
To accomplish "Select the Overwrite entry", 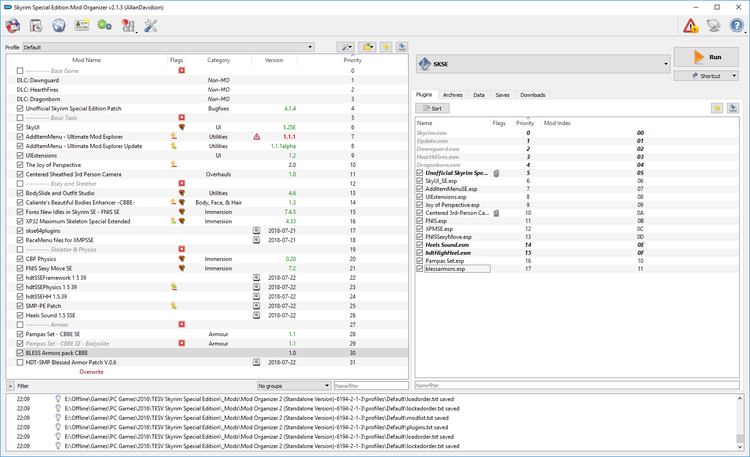I will (x=91, y=372).
